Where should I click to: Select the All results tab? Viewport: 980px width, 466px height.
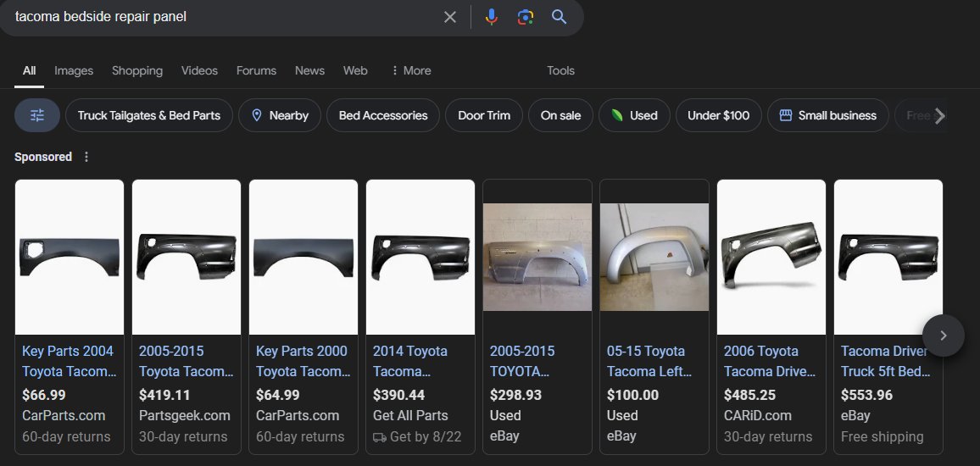30,70
